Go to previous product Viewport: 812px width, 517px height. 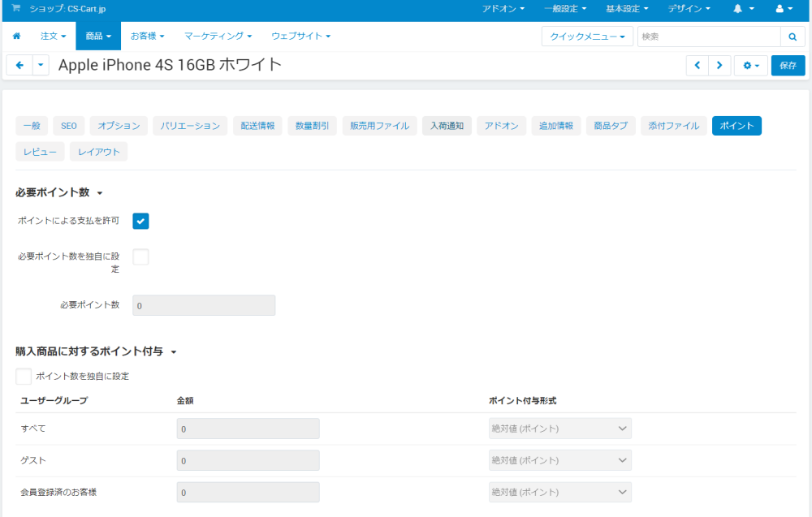click(x=697, y=65)
